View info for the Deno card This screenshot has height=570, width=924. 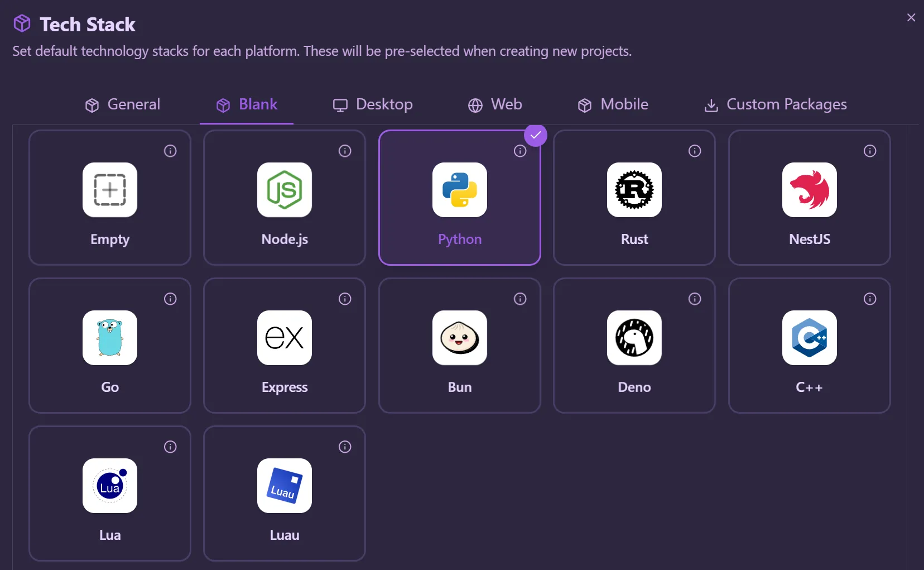pos(695,299)
